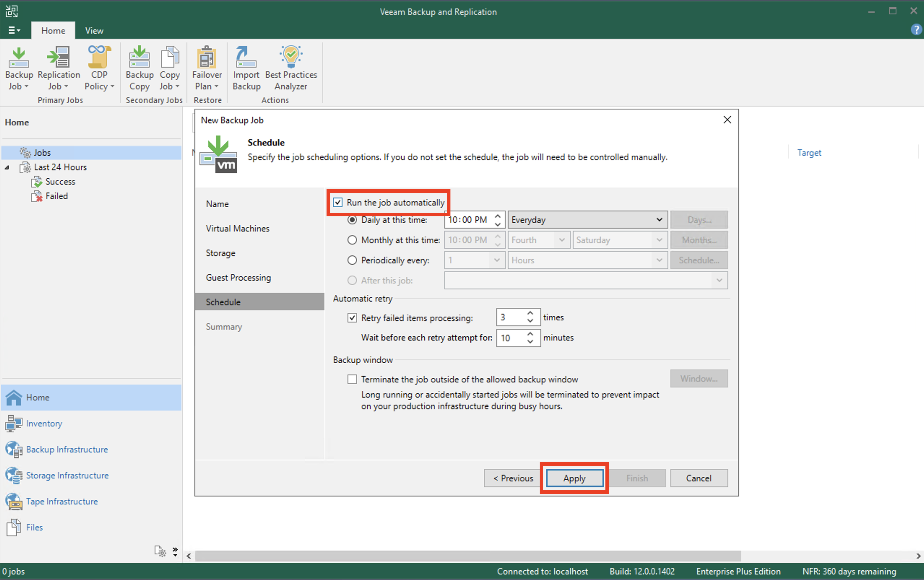Increase the retry times value
The width and height of the screenshot is (924, 580).
coord(530,313)
